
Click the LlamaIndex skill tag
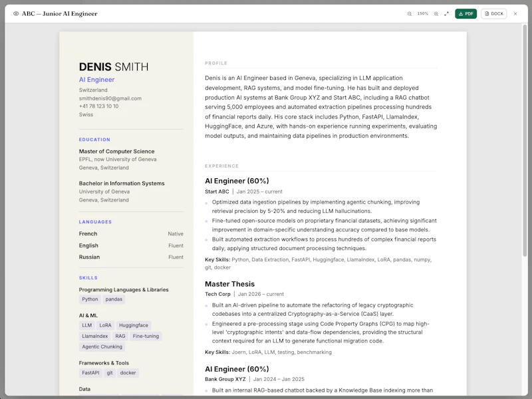pos(95,336)
